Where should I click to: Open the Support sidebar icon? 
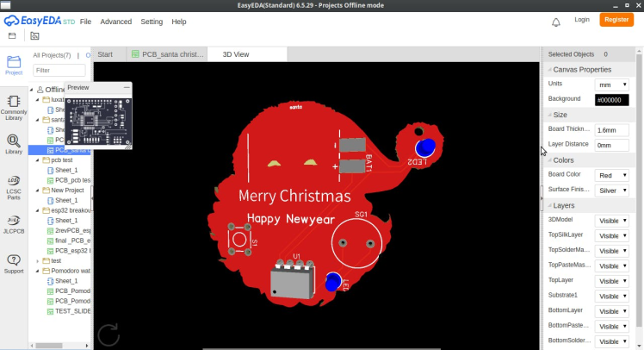(x=14, y=262)
